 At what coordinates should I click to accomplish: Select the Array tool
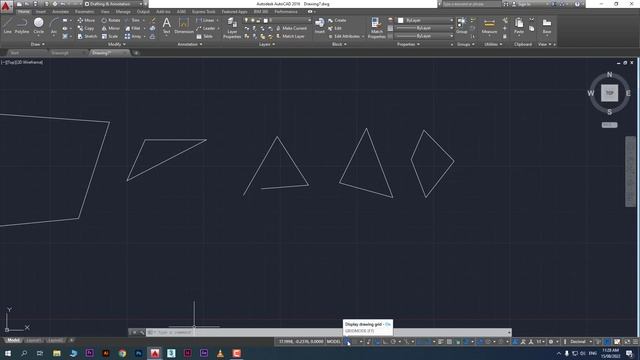[x=133, y=36]
